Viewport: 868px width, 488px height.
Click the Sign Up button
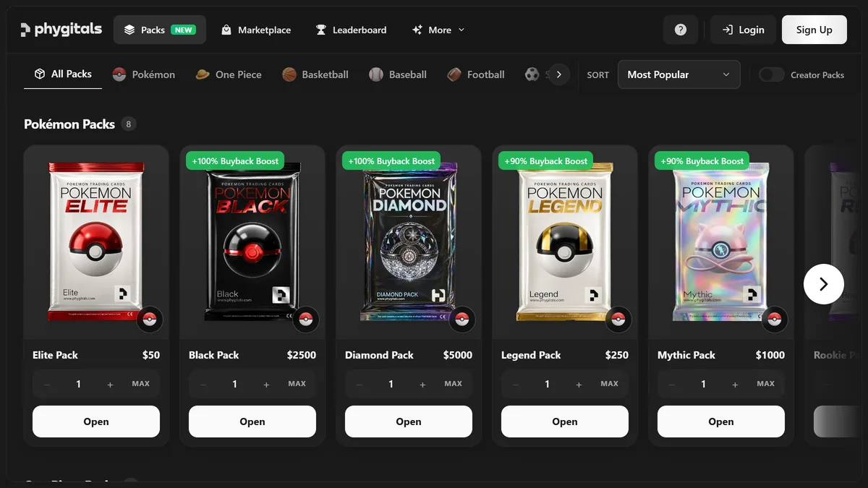[814, 30]
